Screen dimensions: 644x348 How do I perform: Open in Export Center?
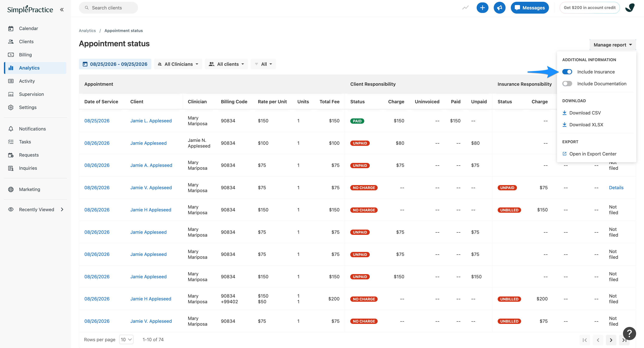click(589, 154)
